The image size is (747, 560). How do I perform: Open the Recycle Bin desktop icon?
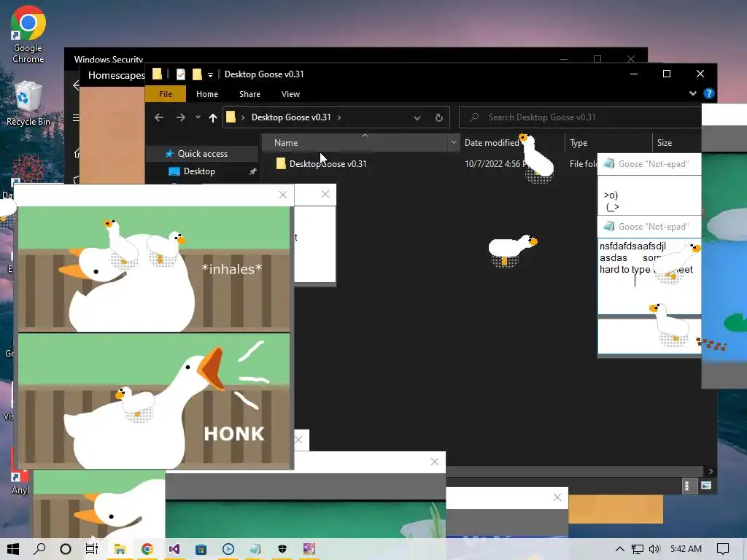pyautogui.click(x=28, y=104)
